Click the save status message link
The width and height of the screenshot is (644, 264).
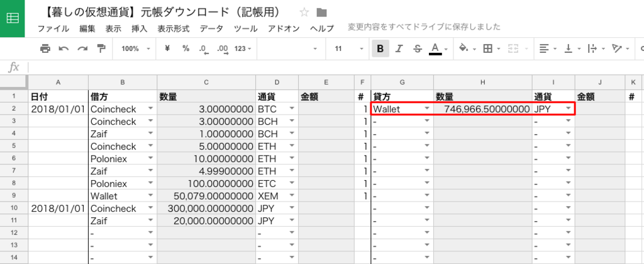pyautogui.click(x=425, y=27)
